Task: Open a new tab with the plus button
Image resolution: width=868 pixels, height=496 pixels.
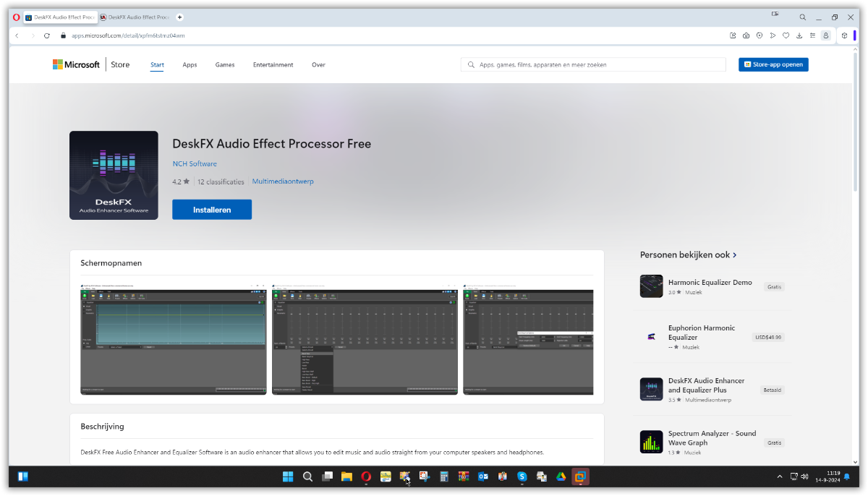Action: tap(179, 17)
